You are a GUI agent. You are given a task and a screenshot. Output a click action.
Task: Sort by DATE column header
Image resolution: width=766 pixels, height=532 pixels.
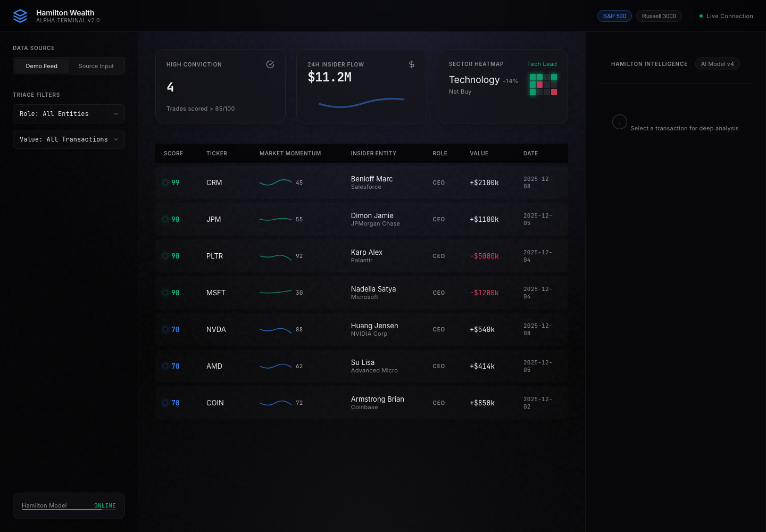pyautogui.click(x=530, y=153)
